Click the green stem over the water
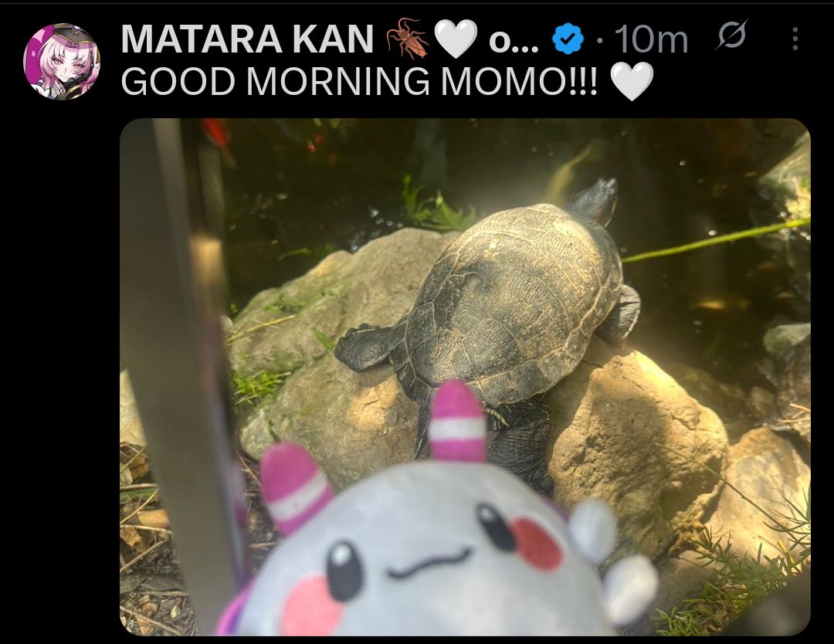The height and width of the screenshot is (644, 834). coord(715,241)
